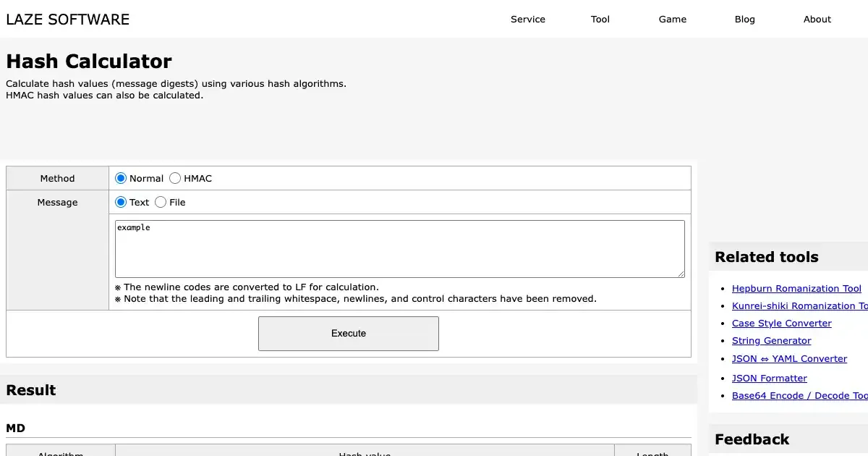Go to the Game section
Viewport: 868px width, 456px height.
(x=673, y=20)
